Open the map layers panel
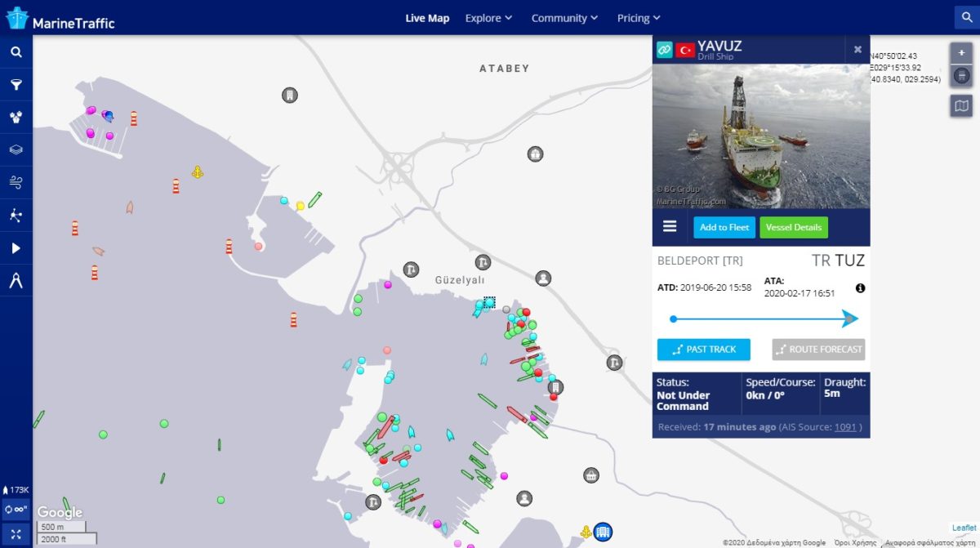The image size is (980, 548). coord(16,150)
